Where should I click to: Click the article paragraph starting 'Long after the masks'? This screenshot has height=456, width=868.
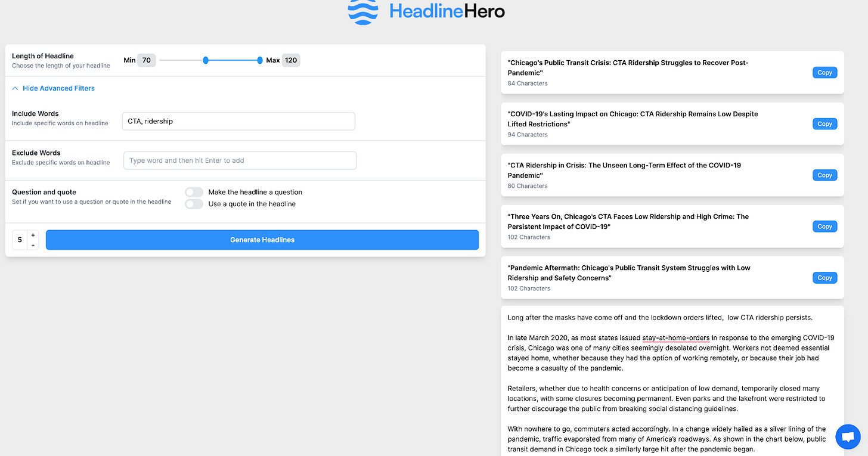pos(660,318)
